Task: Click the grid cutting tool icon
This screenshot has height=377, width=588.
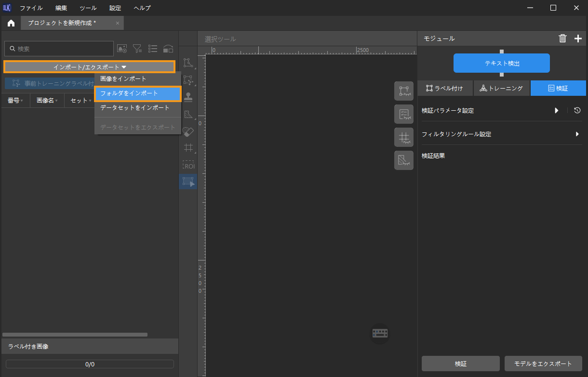Action: pos(188,148)
